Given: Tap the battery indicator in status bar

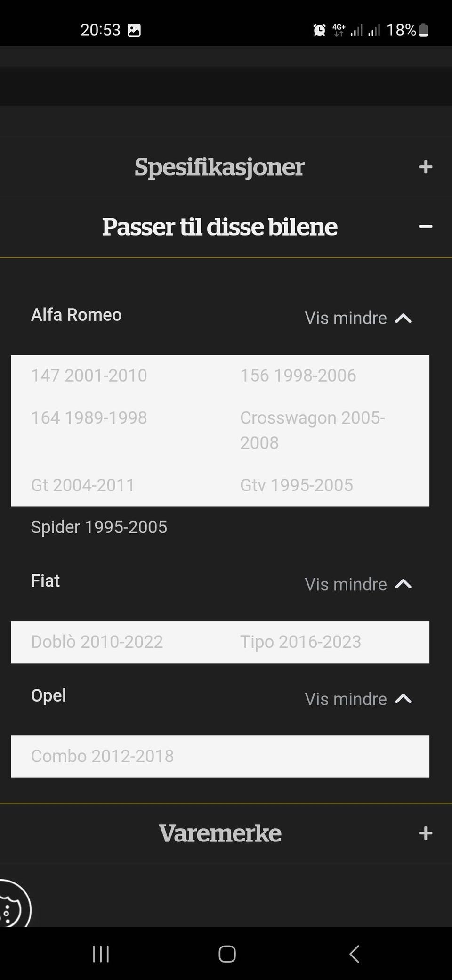Looking at the screenshot, I should [x=423, y=30].
